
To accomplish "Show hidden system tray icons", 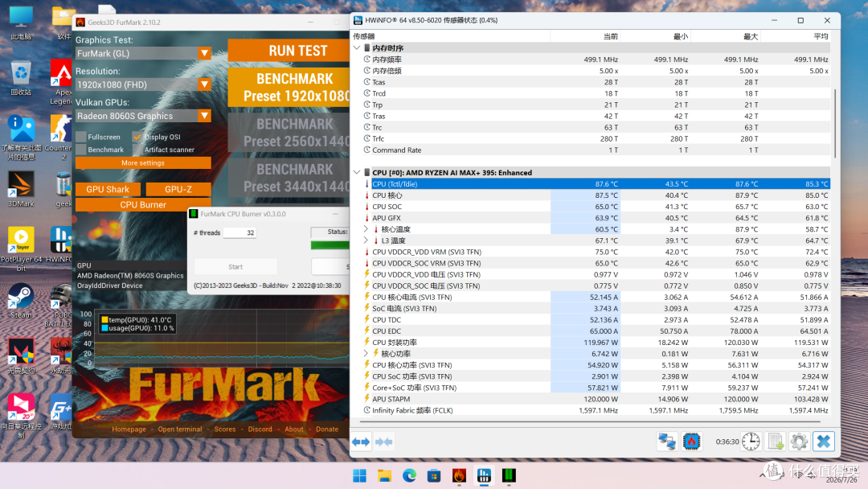I will coord(763,475).
